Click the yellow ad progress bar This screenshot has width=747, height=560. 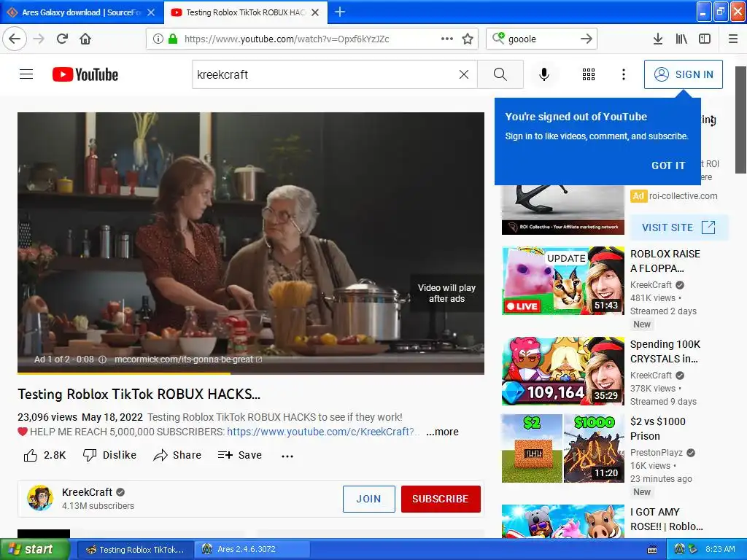pyautogui.click(x=124, y=373)
